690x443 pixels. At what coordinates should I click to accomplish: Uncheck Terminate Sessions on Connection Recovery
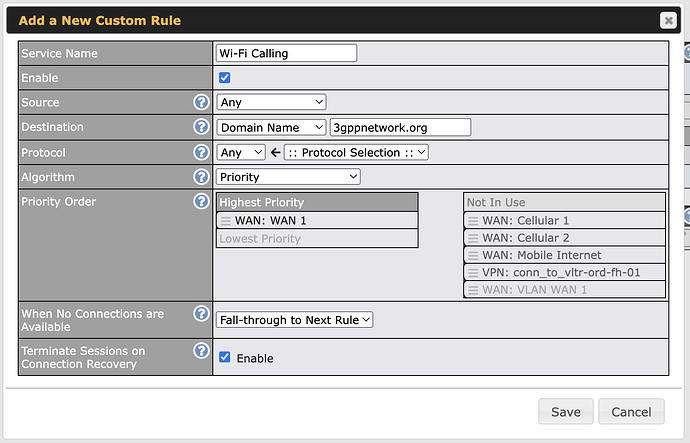tap(225, 357)
